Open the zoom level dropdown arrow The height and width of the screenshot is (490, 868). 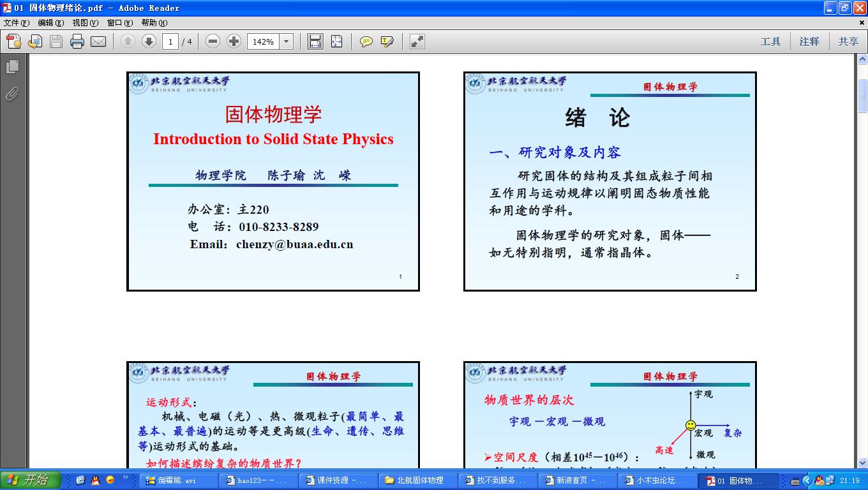tap(287, 41)
